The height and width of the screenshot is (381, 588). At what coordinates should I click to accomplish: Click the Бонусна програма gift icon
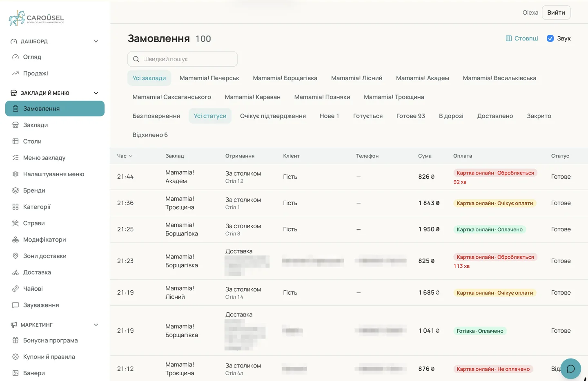click(16, 340)
